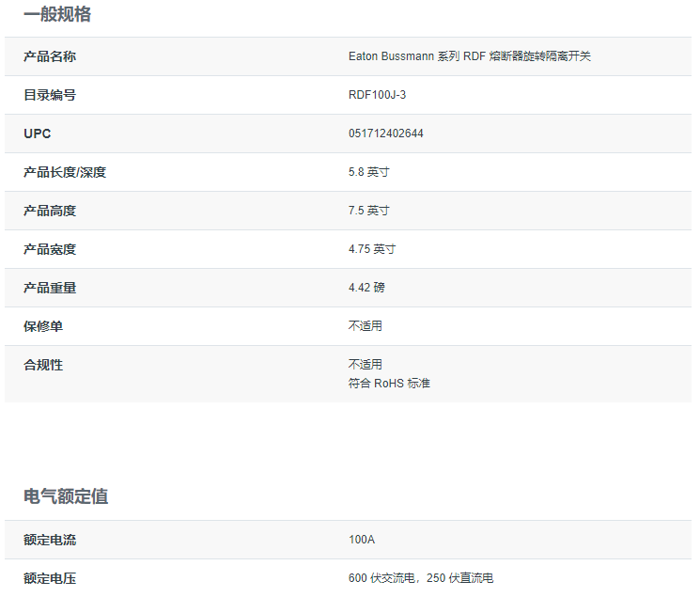Select the 5.8 英寸 length value
This screenshot has width=700, height=597.
368,172
